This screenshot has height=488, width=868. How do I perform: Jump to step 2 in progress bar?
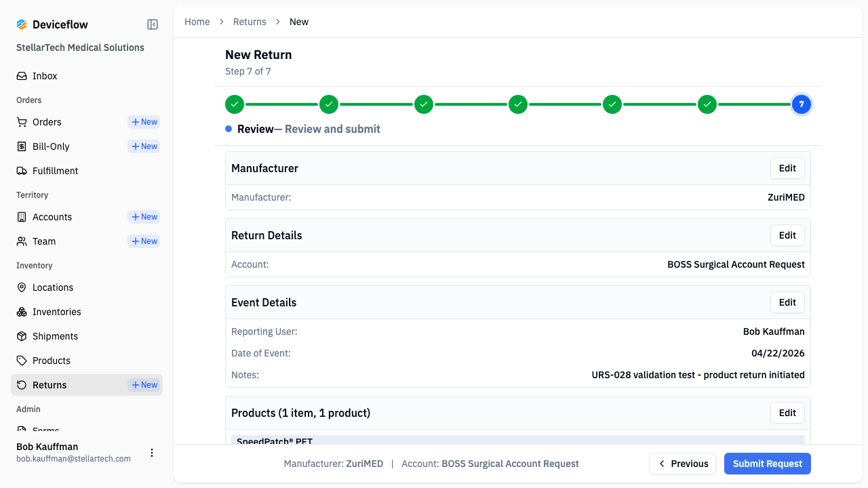pyautogui.click(x=329, y=104)
